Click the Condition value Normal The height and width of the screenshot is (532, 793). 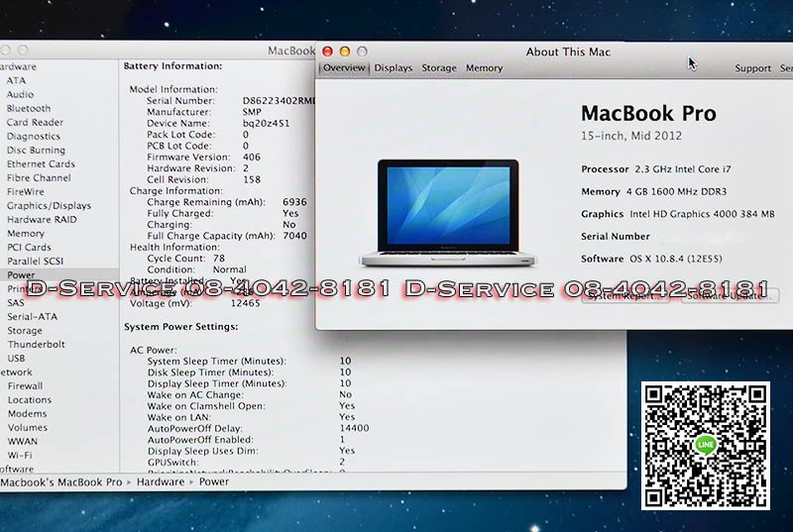pos(229,269)
